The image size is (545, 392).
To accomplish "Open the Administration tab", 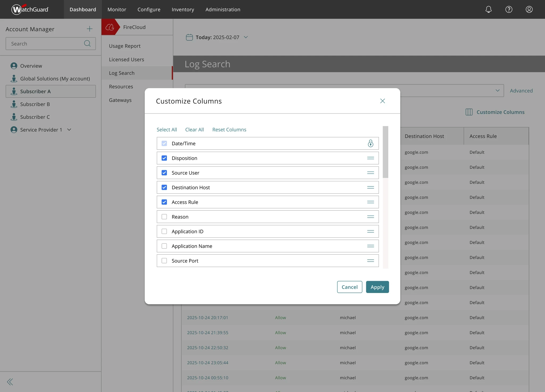I will (223, 9).
